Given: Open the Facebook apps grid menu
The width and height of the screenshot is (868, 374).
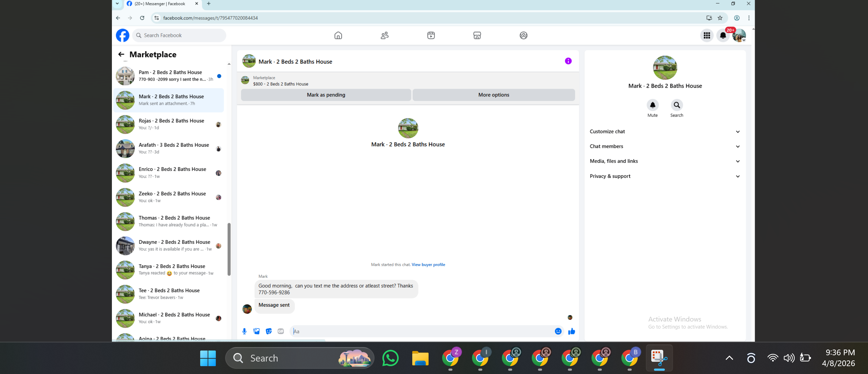Looking at the screenshot, I should [707, 35].
